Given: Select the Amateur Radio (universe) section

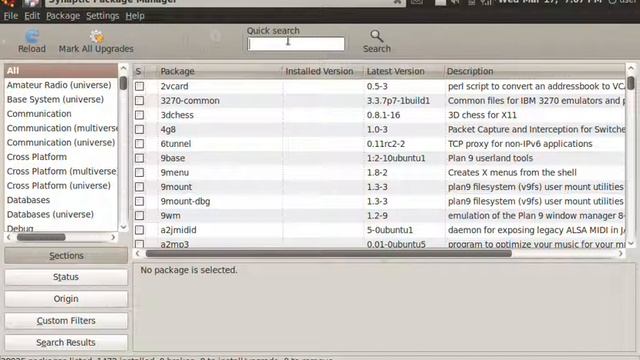Looking at the screenshot, I should click(x=59, y=85).
